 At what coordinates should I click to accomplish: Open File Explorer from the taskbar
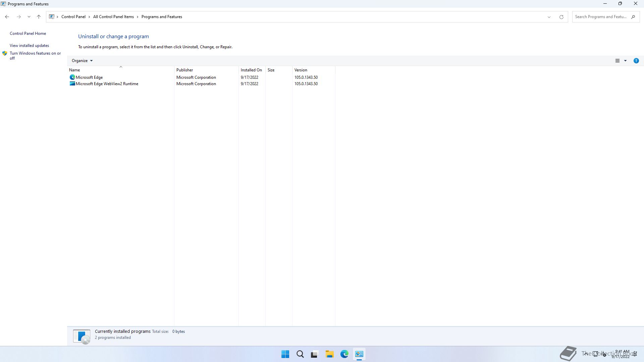(x=329, y=354)
